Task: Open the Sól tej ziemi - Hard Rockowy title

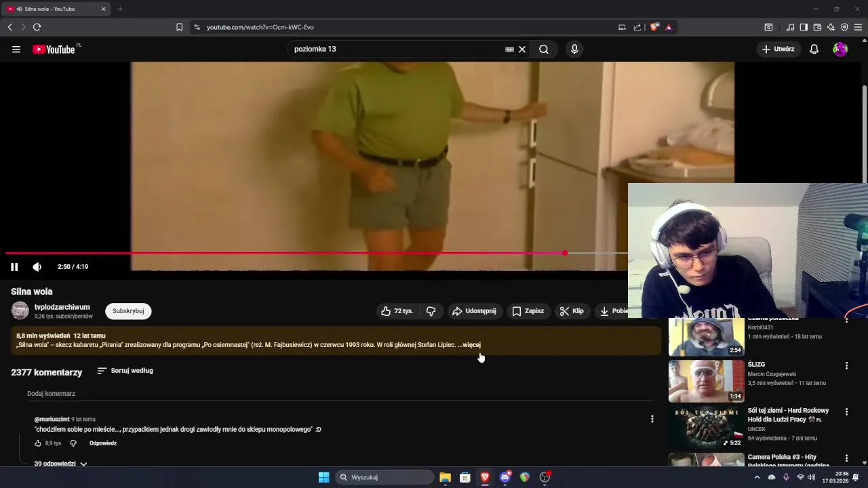Action: coord(788,415)
